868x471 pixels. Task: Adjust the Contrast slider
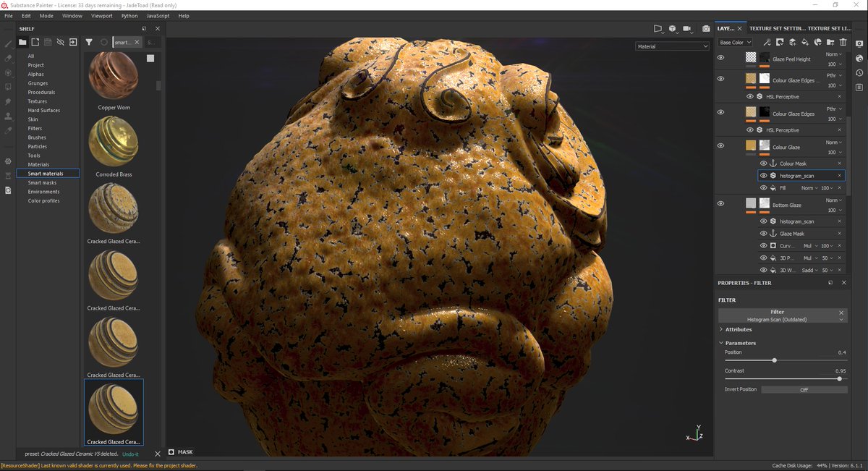click(x=839, y=378)
